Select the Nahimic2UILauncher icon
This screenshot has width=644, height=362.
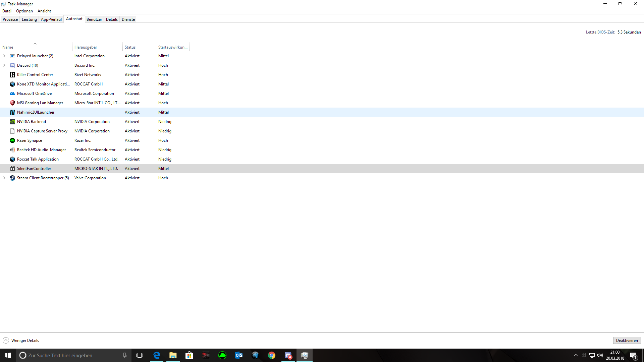click(12, 112)
